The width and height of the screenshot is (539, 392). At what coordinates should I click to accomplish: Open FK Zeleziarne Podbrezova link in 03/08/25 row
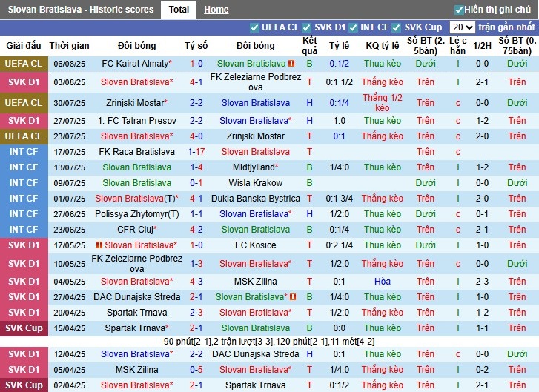click(255, 82)
